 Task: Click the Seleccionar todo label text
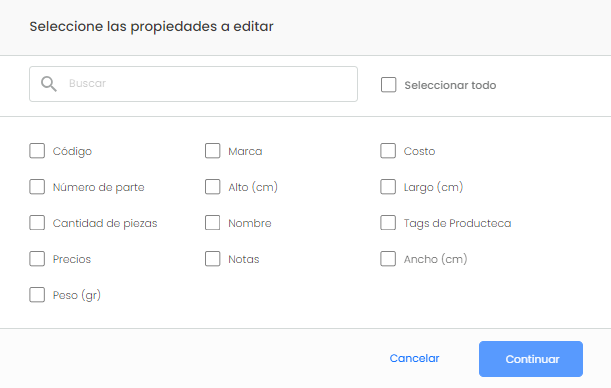(450, 85)
